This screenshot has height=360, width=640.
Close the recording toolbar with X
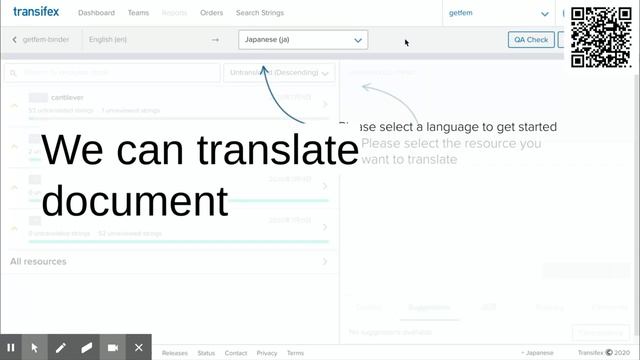pos(139,347)
